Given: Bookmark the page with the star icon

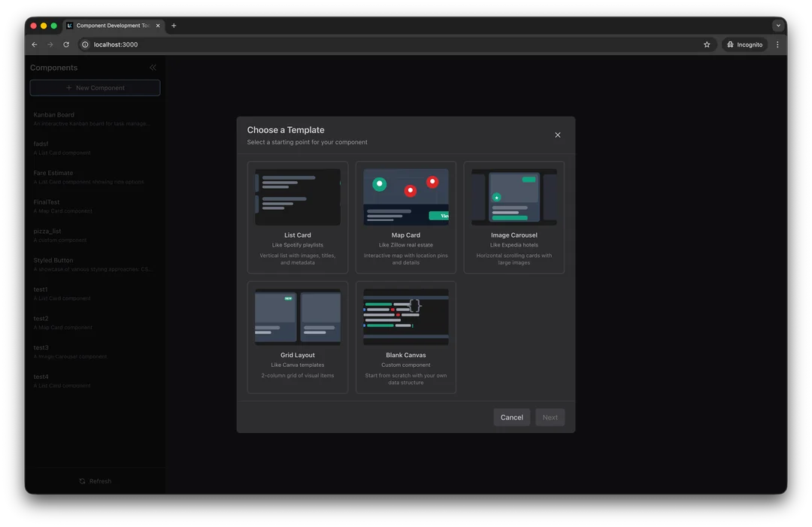Looking at the screenshot, I should click(706, 44).
